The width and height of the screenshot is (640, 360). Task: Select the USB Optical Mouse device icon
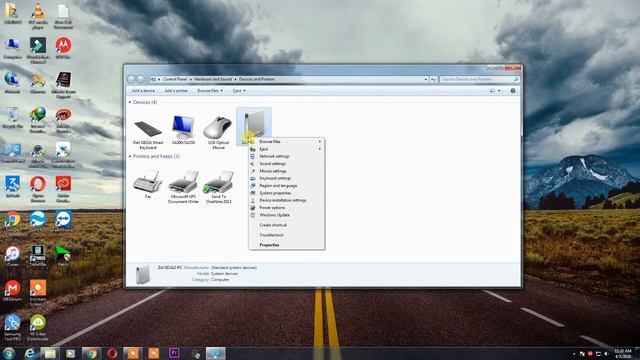point(218,128)
